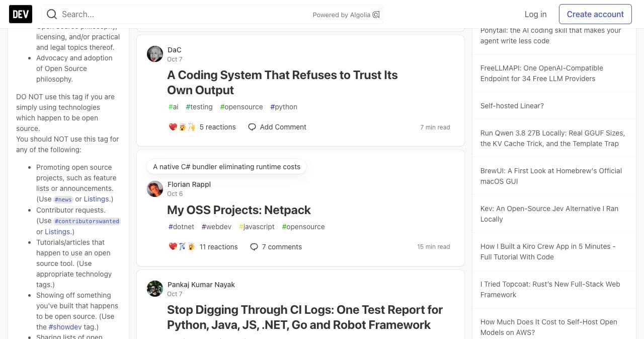Screen dimensions: 644x339
Task: Open reaction emojis on Netpack post
Action: [182, 247]
